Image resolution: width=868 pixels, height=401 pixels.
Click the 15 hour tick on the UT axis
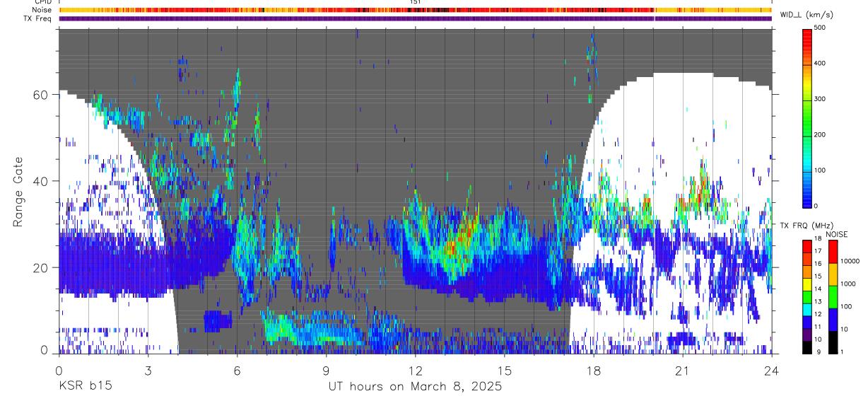[504, 370]
